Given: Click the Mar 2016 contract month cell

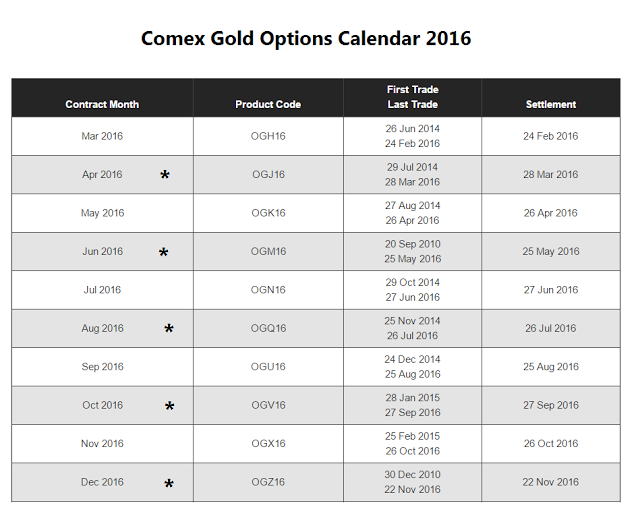Looking at the screenshot, I should (x=102, y=136).
